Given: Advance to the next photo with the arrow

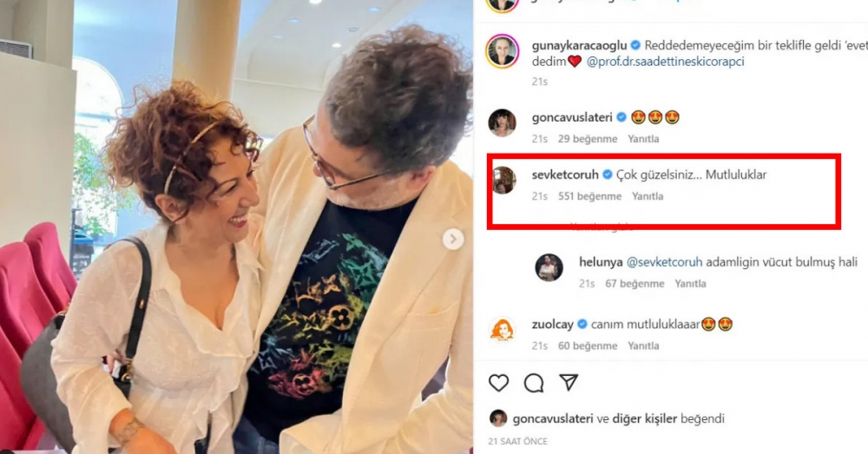Looking at the screenshot, I should click(x=453, y=240).
